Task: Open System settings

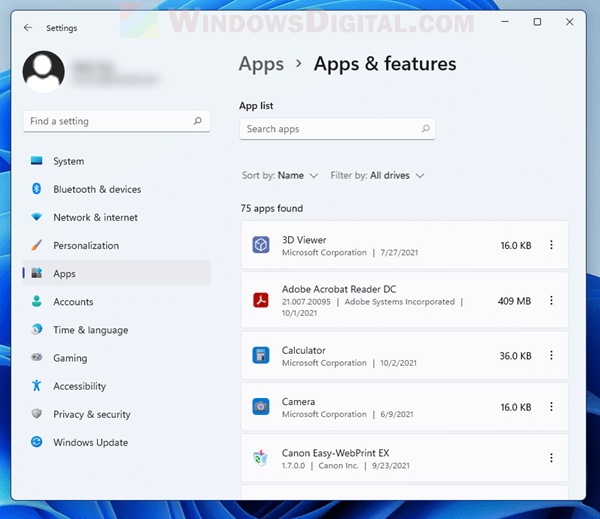Action: [x=116, y=161]
